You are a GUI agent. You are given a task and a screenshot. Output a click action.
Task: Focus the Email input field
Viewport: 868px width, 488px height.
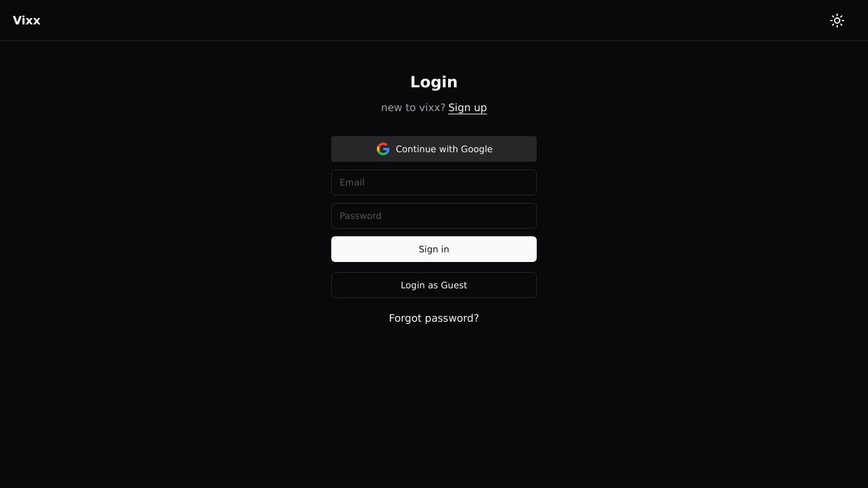point(434,182)
